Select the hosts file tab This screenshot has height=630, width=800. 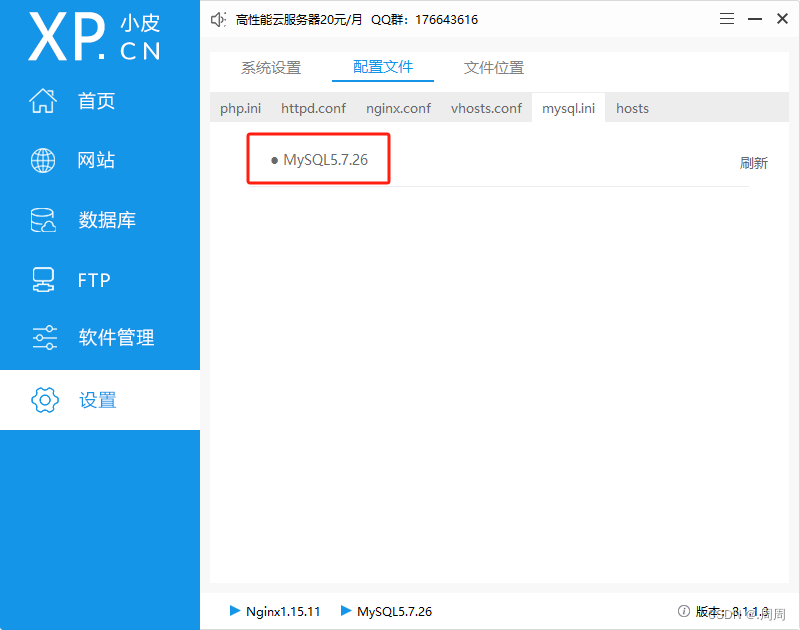[x=632, y=108]
